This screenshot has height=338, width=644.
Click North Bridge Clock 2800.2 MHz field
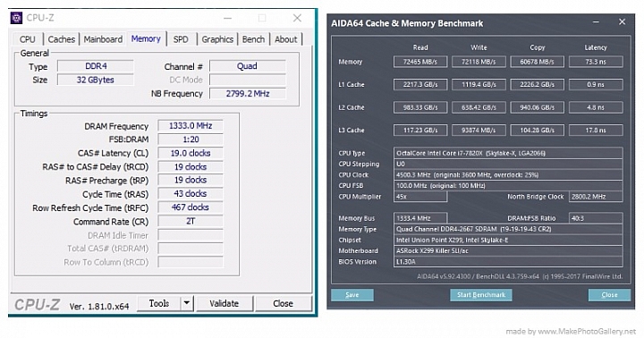pyautogui.click(x=596, y=197)
